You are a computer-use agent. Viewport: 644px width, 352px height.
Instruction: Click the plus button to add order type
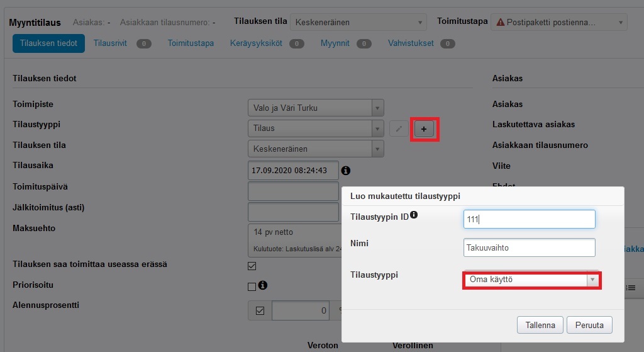tap(423, 129)
